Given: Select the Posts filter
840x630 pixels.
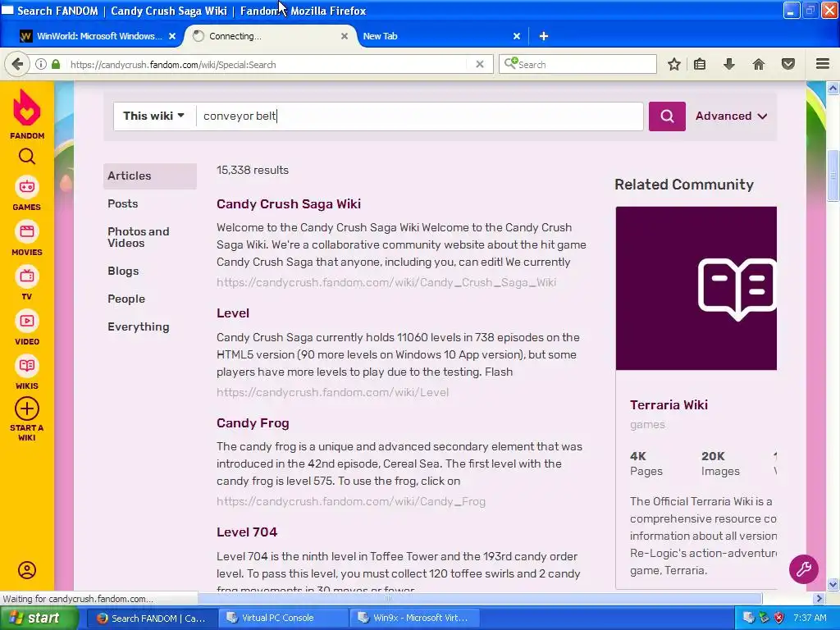Looking at the screenshot, I should click(123, 203).
